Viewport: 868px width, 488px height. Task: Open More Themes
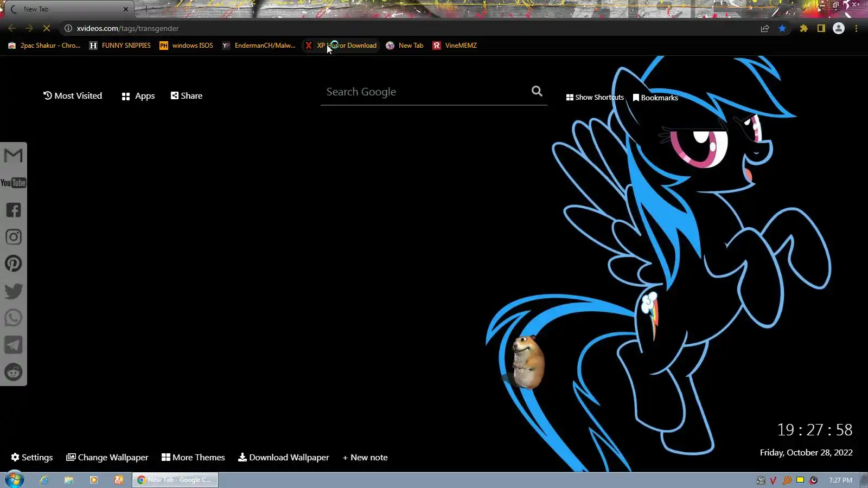(x=193, y=457)
